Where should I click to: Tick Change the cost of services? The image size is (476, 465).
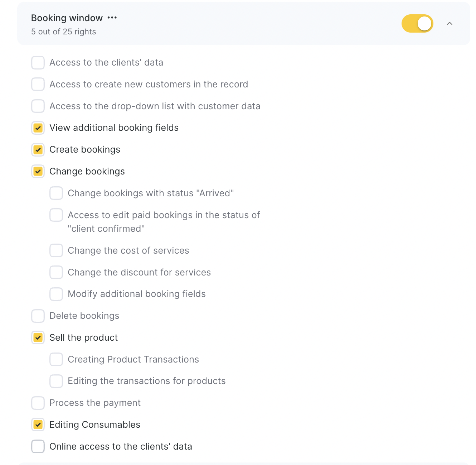click(x=56, y=250)
